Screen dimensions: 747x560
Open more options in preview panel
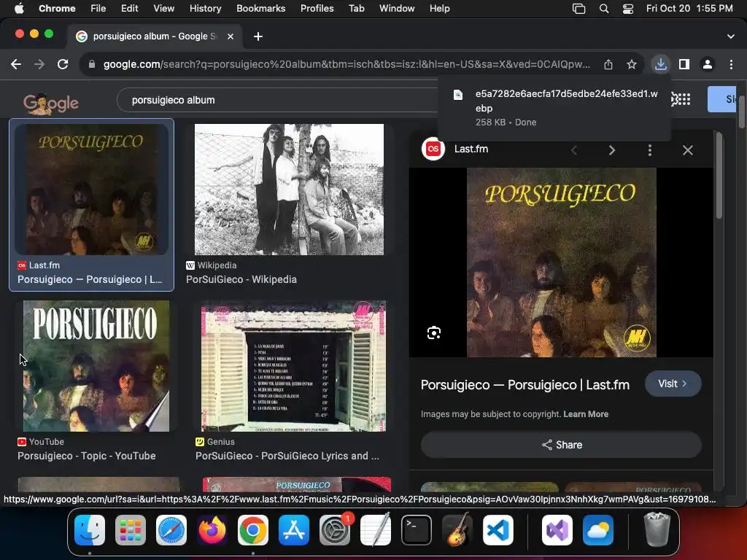pyautogui.click(x=650, y=150)
